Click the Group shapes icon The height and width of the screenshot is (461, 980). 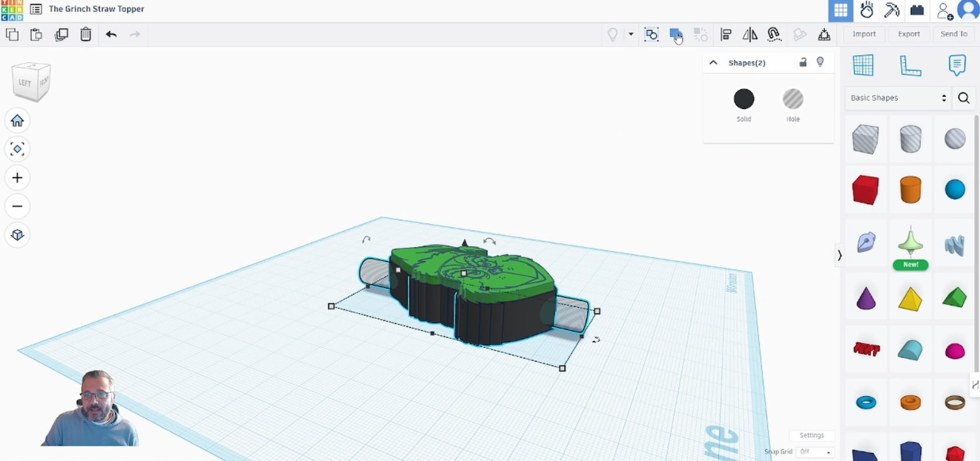pyautogui.click(x=676, y=34)
